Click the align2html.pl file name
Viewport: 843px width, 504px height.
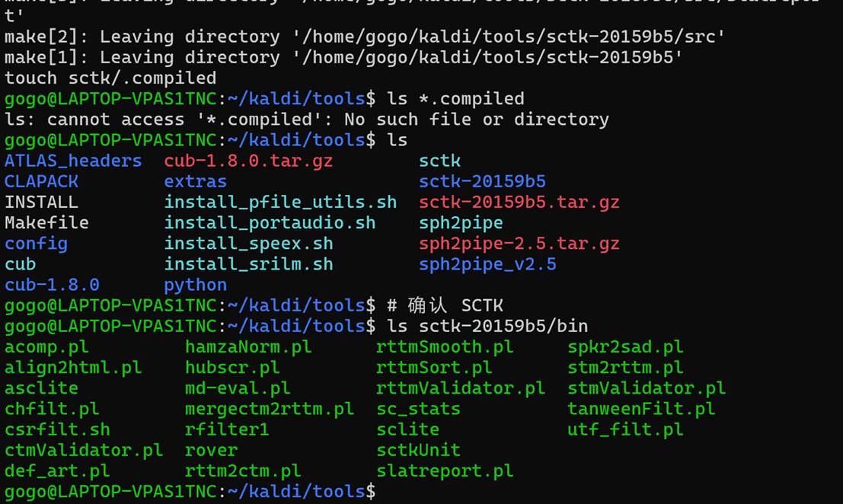(x=73, y=368)
